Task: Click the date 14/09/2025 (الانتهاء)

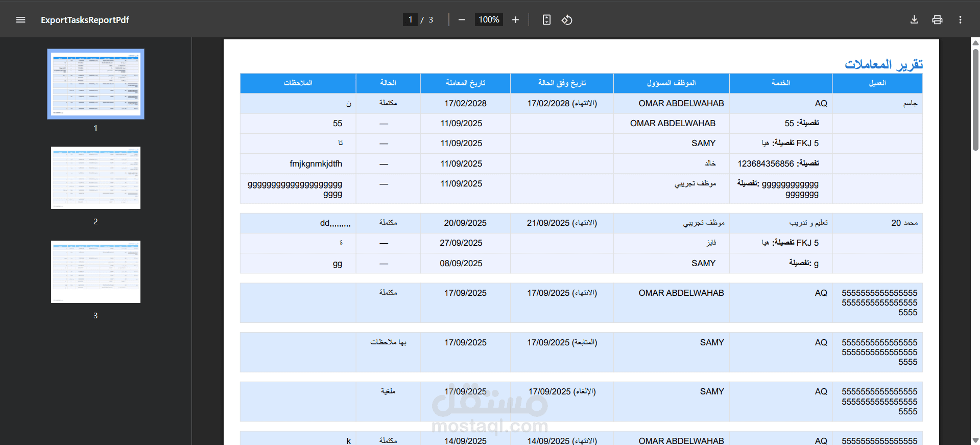Action: point(562,440)
